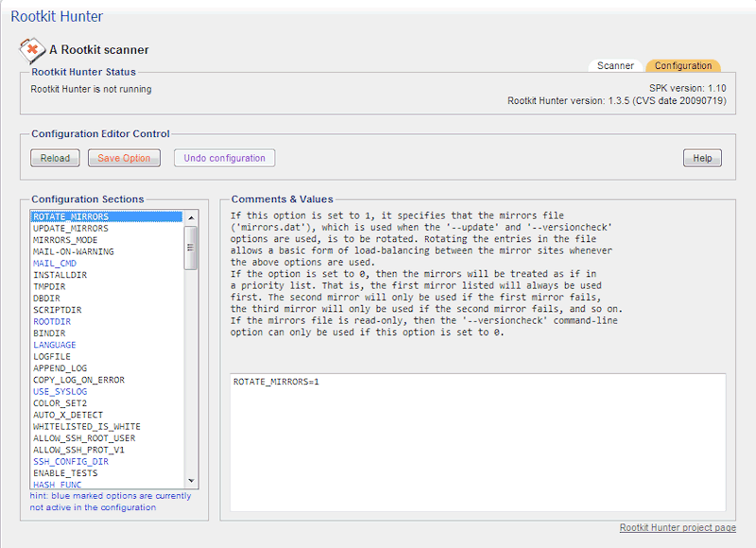The height and width of the screenshot is (548, 756).
Task: Select the ENABLE_TESTS entry
Action: pos(64,473)
